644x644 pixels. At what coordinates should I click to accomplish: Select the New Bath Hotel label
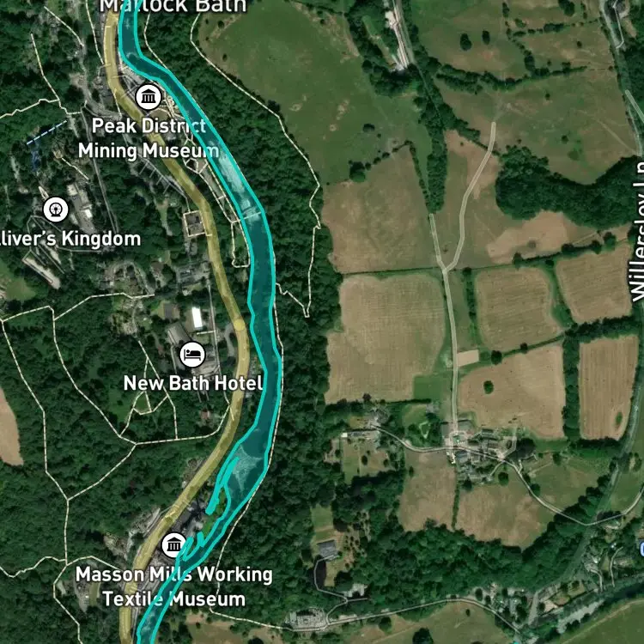193,383
